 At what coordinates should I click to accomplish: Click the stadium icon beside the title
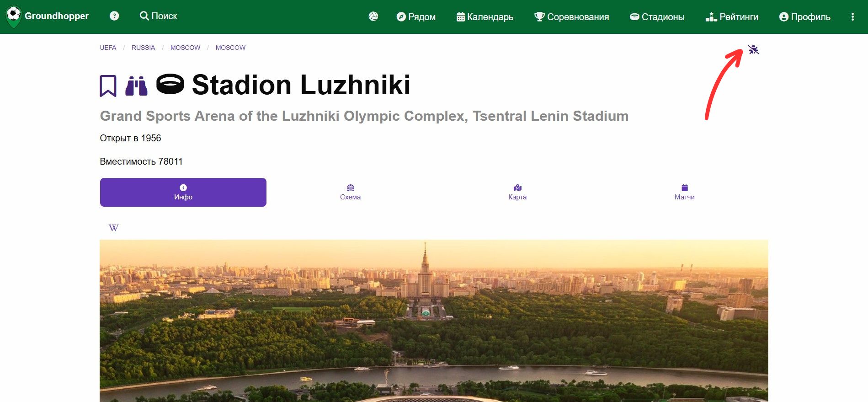pos(170,85)
